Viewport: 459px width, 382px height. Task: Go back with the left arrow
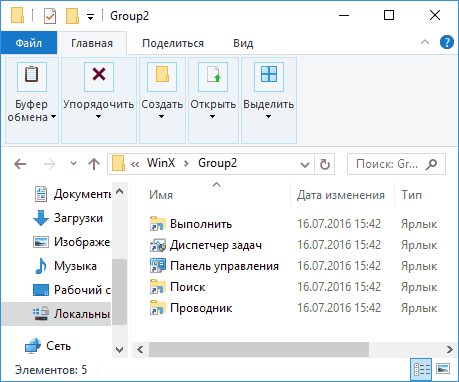(x=20, y=164)
